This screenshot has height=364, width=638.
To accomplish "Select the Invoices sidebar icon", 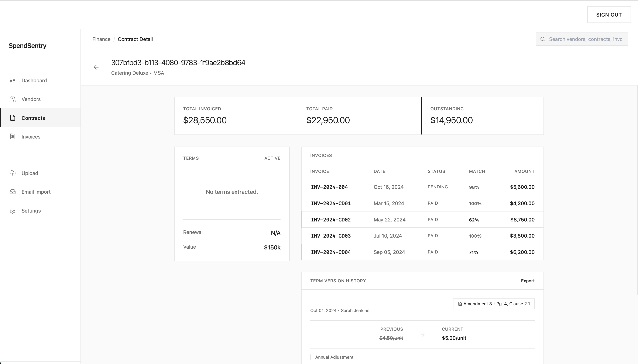I will (x=13, y=137).
